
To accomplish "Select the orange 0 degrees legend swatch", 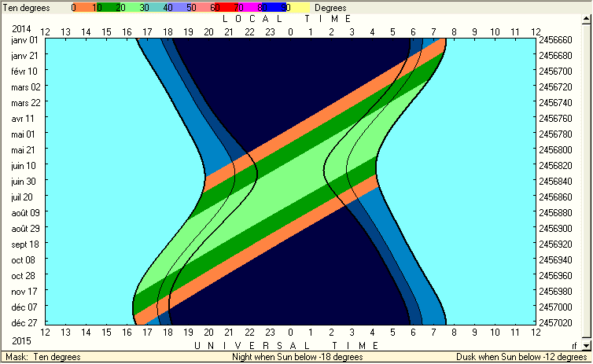I will tap(84, 8).
